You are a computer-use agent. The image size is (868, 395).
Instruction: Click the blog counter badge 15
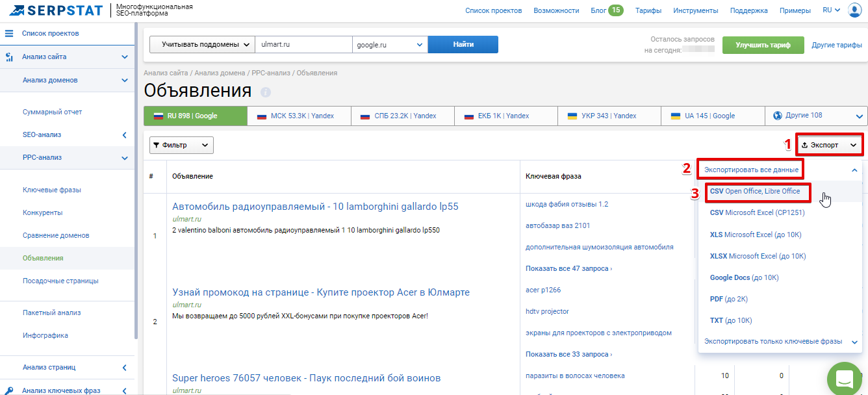(x=616, y=10)
